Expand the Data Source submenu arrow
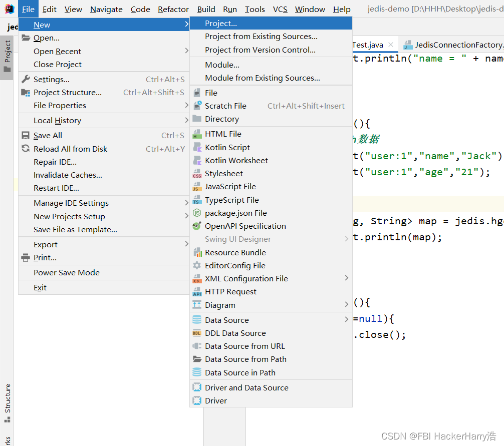This screenshot has height=446, width=504. [346, 319]
